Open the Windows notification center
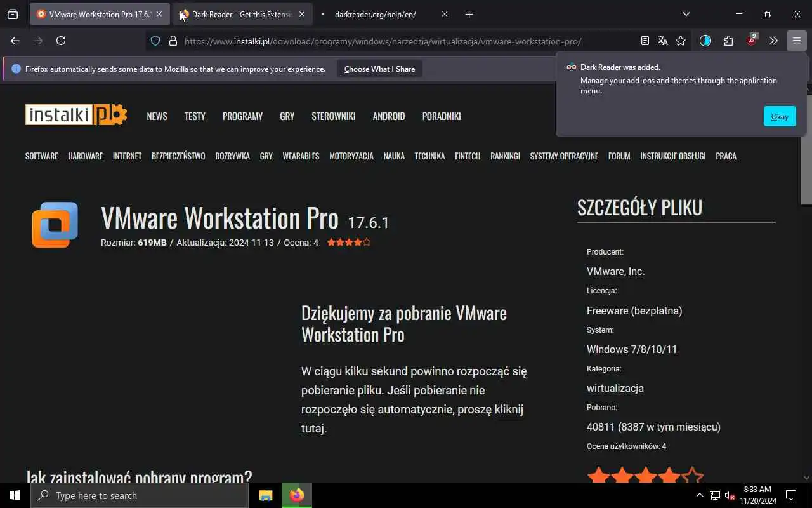The height and width of the screenshot is (508, 812). (791, 495)
